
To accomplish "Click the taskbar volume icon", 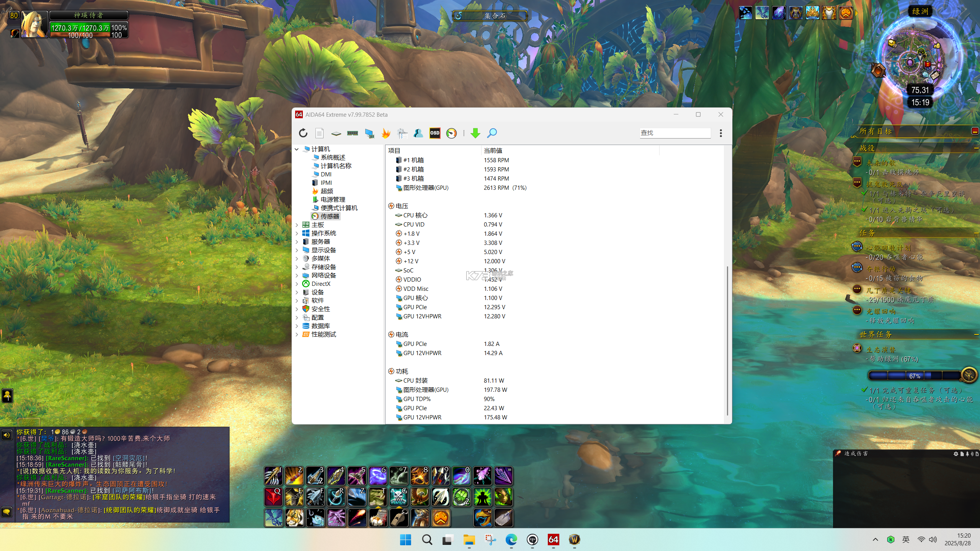I will [x=933, y=540].
